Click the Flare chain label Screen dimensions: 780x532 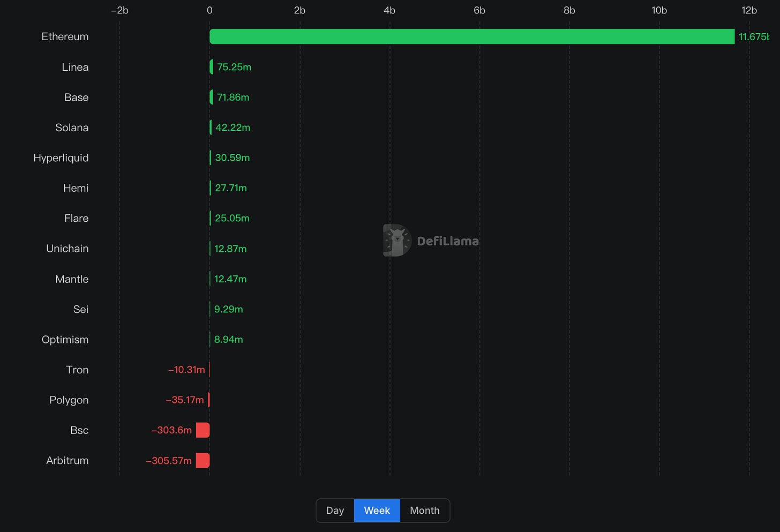coord(77,218)
